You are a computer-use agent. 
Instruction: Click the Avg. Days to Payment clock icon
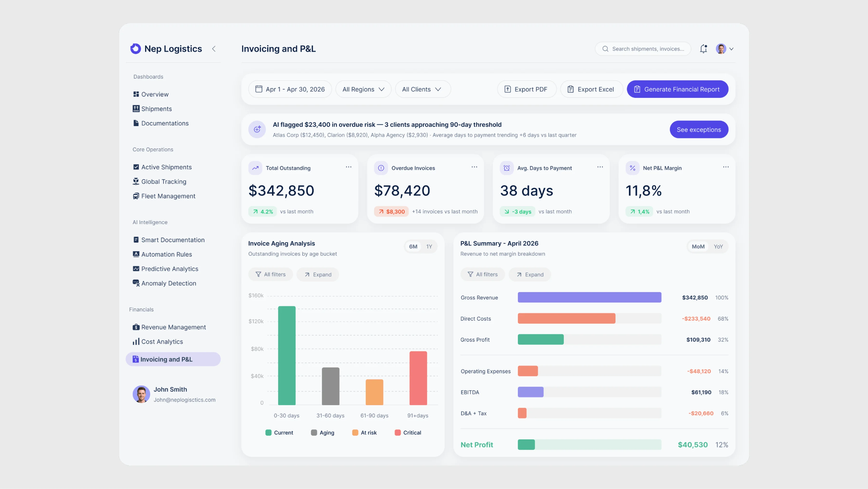506,168
